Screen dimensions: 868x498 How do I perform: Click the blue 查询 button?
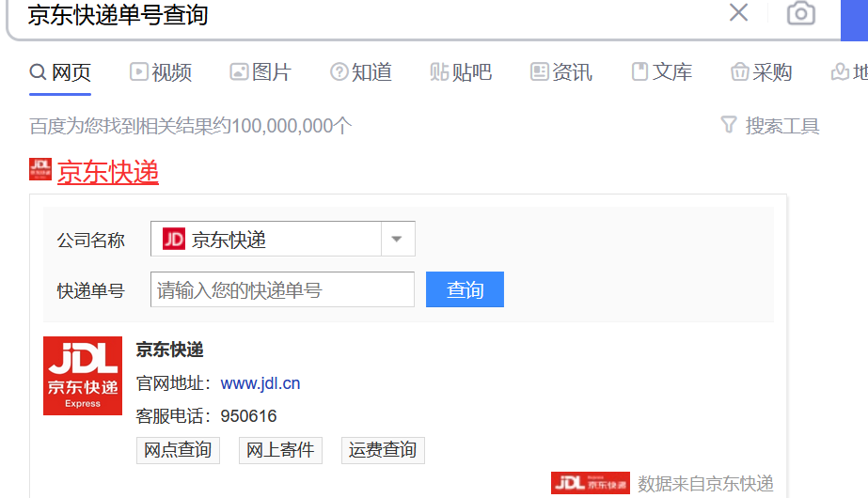pyautogui.click(x=465, y=289)
